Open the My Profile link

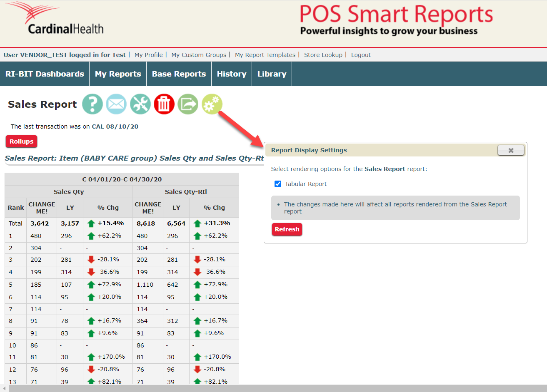(148, 55)
